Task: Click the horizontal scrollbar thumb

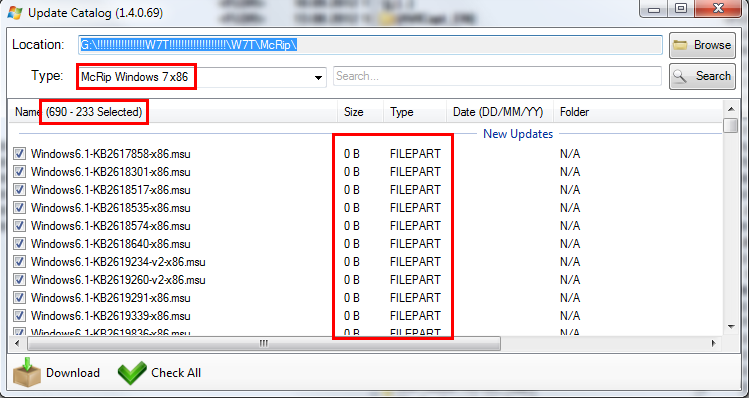Action: (264, 343)
